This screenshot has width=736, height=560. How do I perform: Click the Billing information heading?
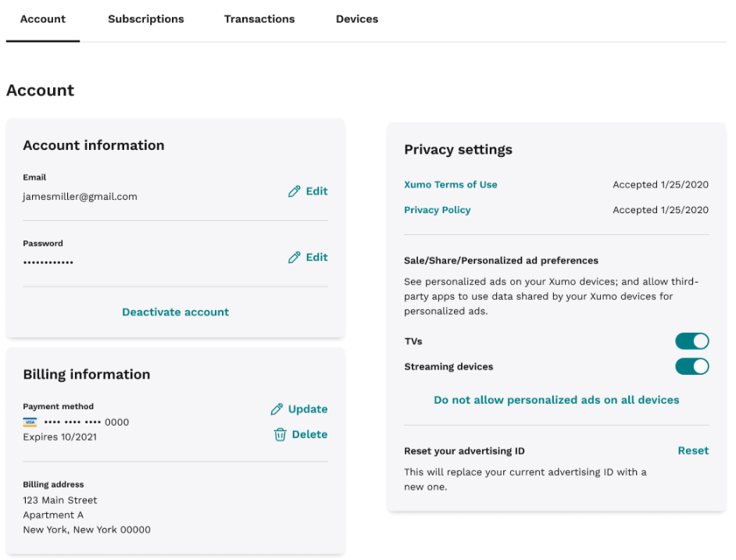click(x=87, y=374)
